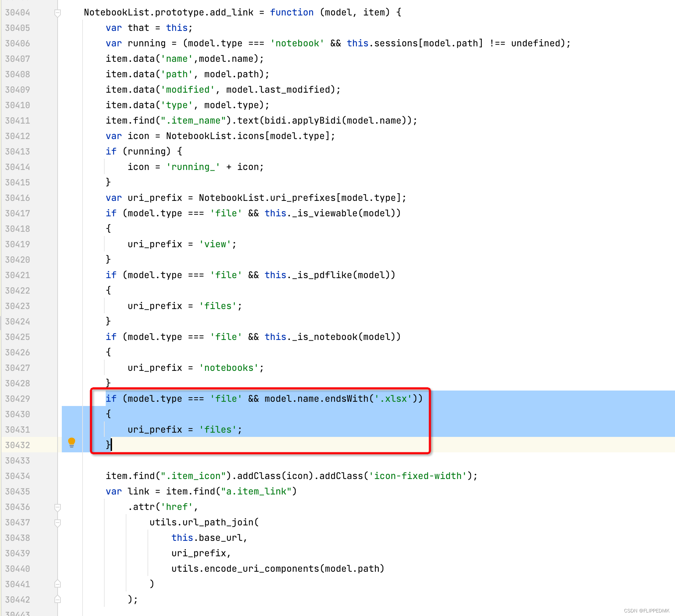The image size is (675, 616).
Task: Click the 'view' string literal
Action: (215, 244)
